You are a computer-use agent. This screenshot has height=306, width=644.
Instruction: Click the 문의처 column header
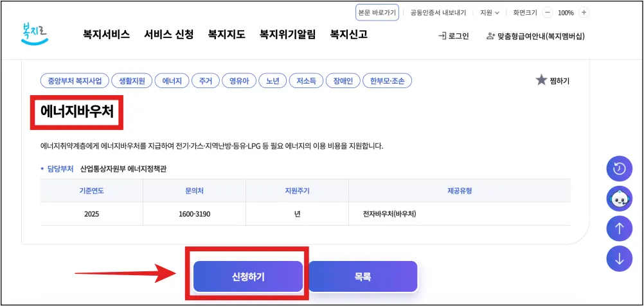[x=194, y=190]
